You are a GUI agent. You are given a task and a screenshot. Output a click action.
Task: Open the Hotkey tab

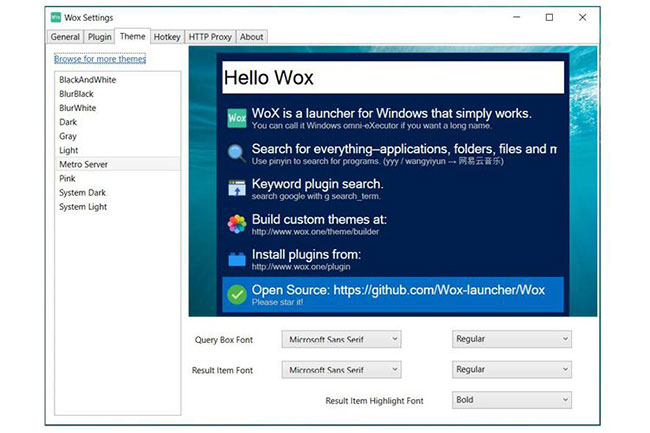click(167, 37)
